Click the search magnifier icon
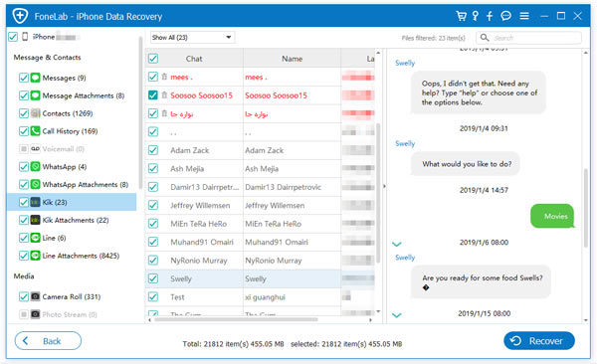Viewport: 597px width, 364px height. [x=485, y=38]
